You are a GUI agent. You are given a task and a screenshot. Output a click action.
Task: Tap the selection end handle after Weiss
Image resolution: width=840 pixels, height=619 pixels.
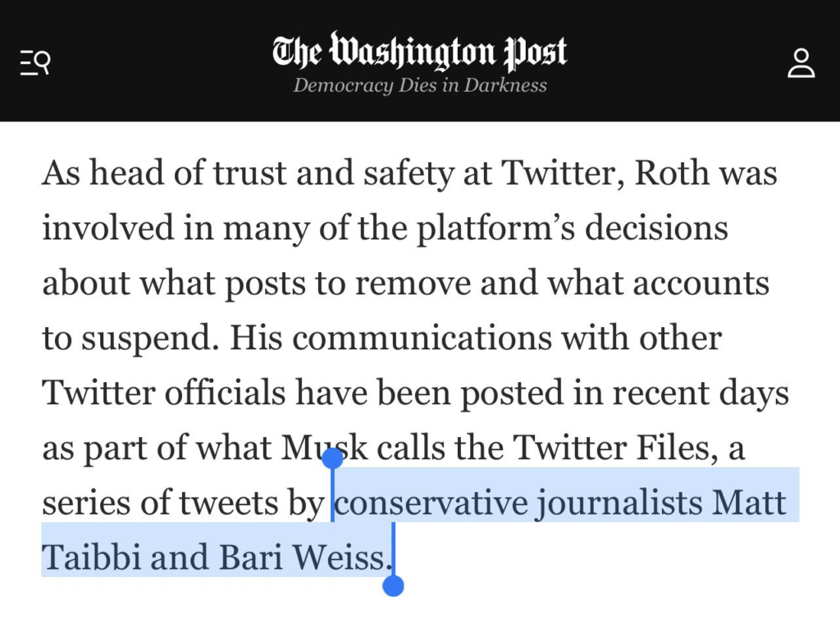[394, 585]
